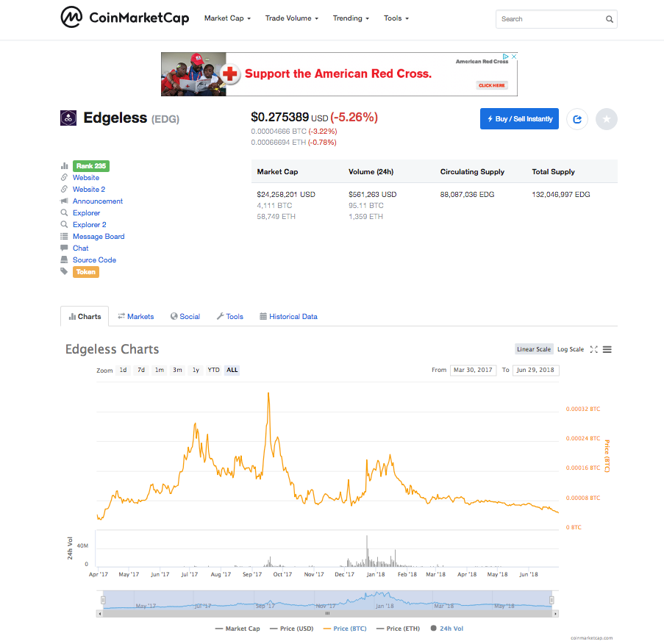Viewport: 664px width, 644px height.
Task: Set chart zoom to ALL
Action: pos(232,370)
